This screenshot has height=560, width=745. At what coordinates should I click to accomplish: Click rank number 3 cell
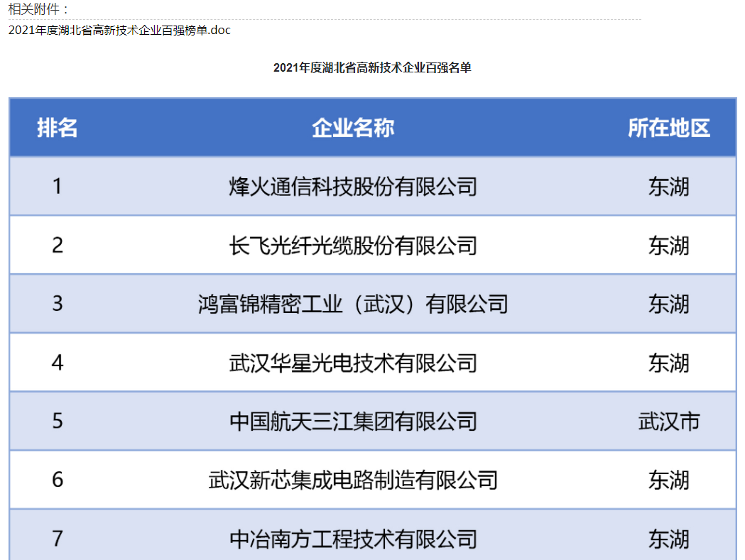click(x=58, y=304)
